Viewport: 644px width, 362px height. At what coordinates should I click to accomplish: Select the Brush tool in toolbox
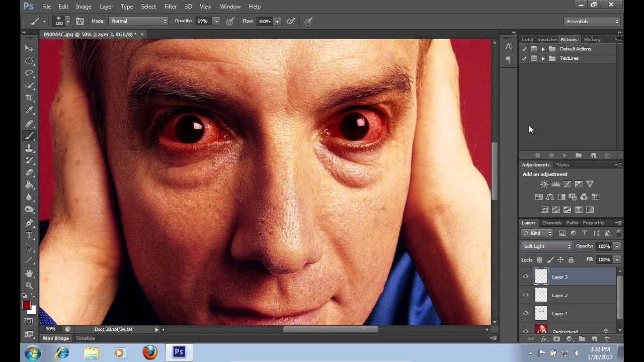[x=29, y=136]
